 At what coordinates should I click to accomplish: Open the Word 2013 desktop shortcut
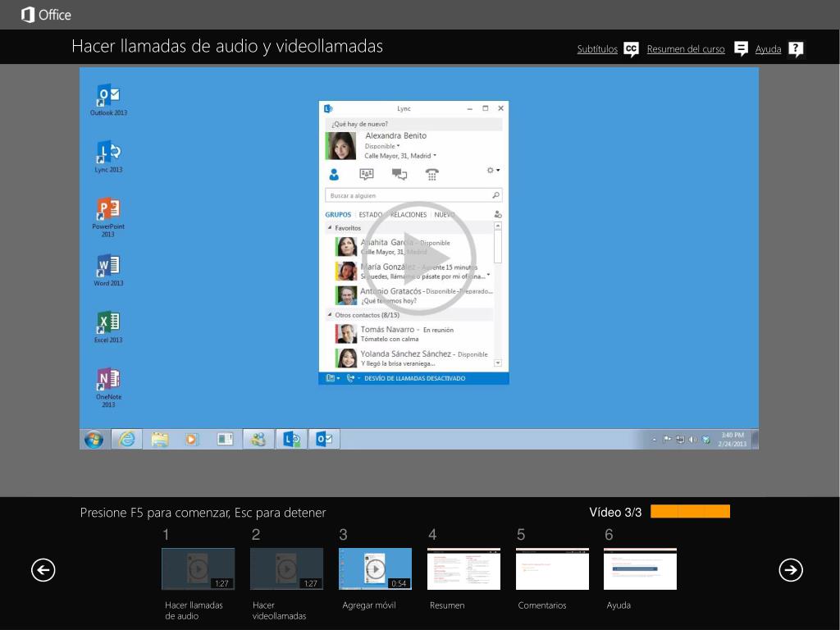coord(109,270)
